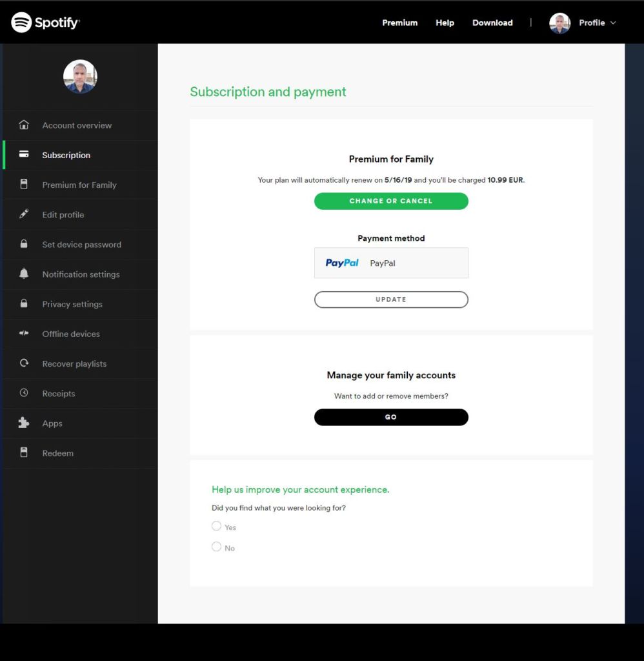Click the Download link in header
The image size is (644, 661).
[x=493, y=23]
